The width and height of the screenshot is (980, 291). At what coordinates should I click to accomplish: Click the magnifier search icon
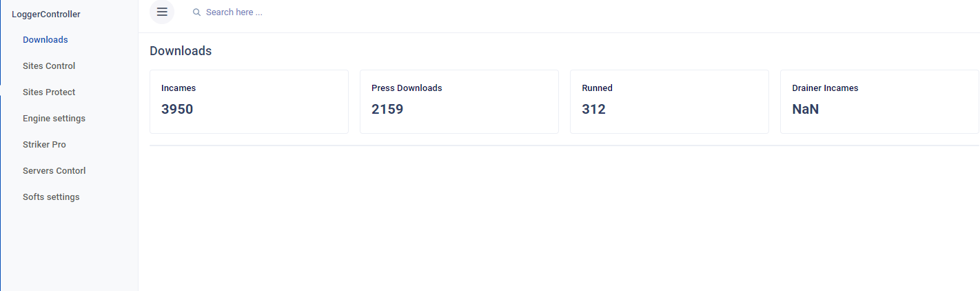[x=197, y=12]
